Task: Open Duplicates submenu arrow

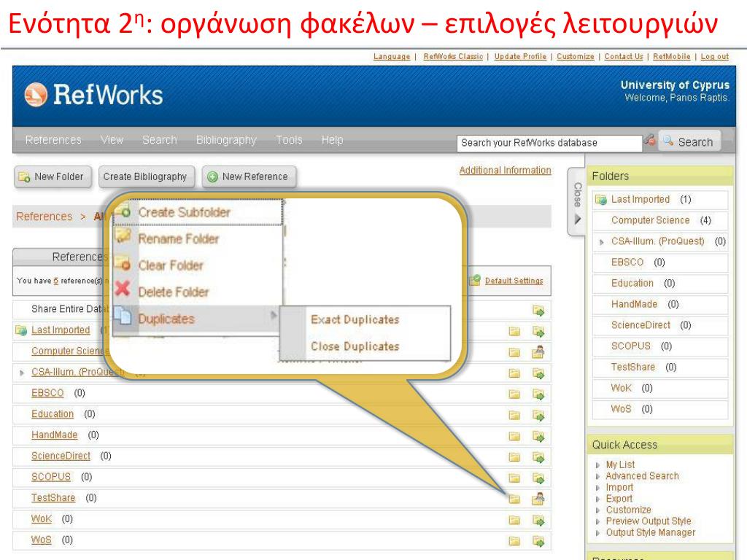Action: pos(274,315)
